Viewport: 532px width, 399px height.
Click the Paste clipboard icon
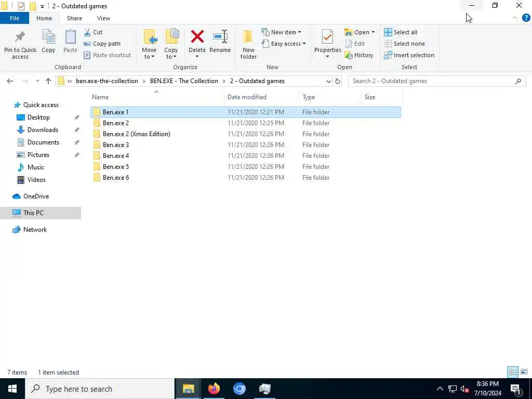(x=70, y=41)
